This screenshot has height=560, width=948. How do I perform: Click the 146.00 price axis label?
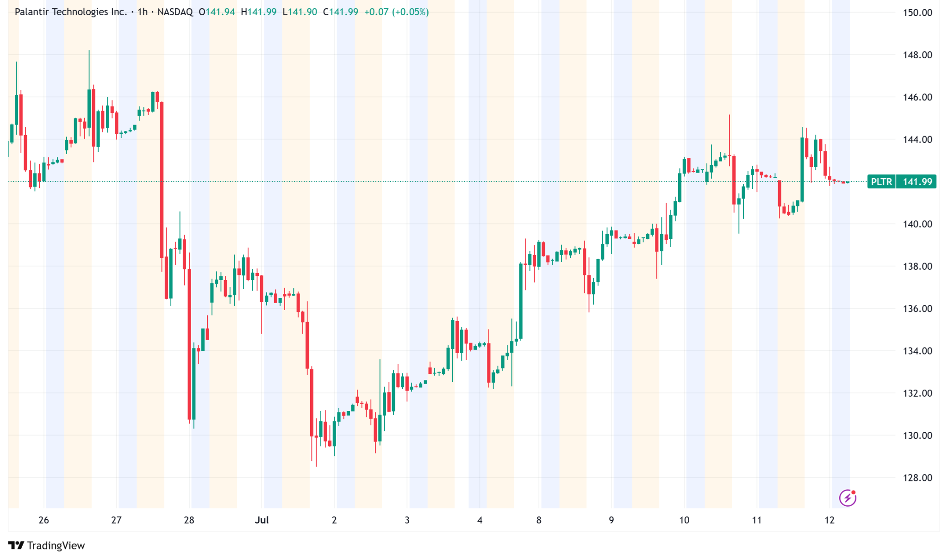coord(917,97)
